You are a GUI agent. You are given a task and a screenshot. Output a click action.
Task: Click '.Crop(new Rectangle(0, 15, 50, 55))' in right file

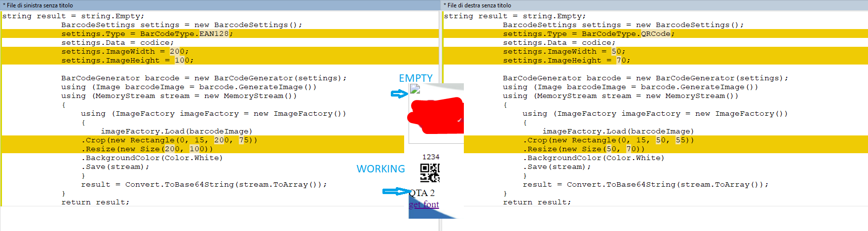608,140
